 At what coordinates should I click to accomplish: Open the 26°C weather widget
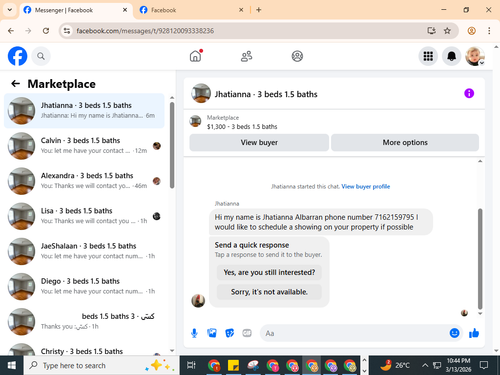(395, 366)
